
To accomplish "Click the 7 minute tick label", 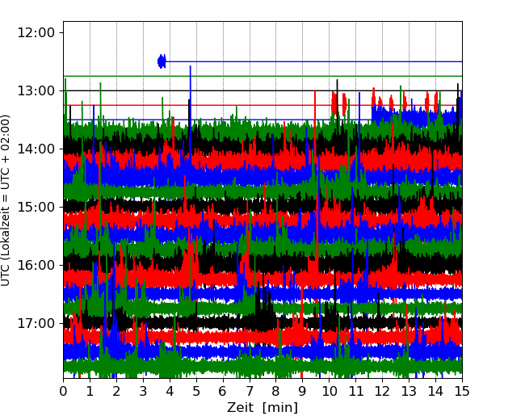I will pos(250,391).
